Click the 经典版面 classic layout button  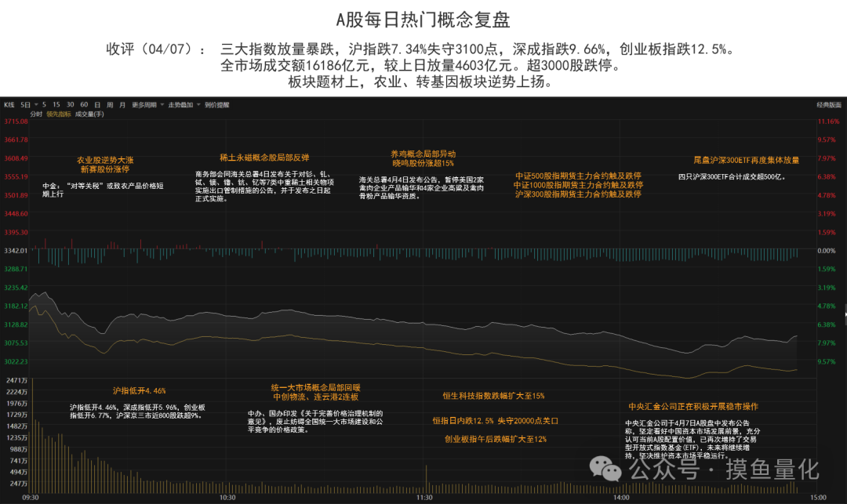828,104
